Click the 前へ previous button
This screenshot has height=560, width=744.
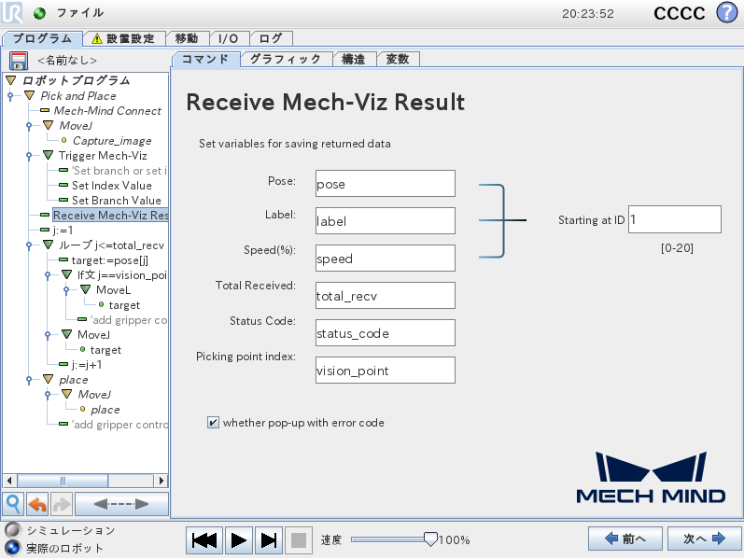click(x=625, y=539)
